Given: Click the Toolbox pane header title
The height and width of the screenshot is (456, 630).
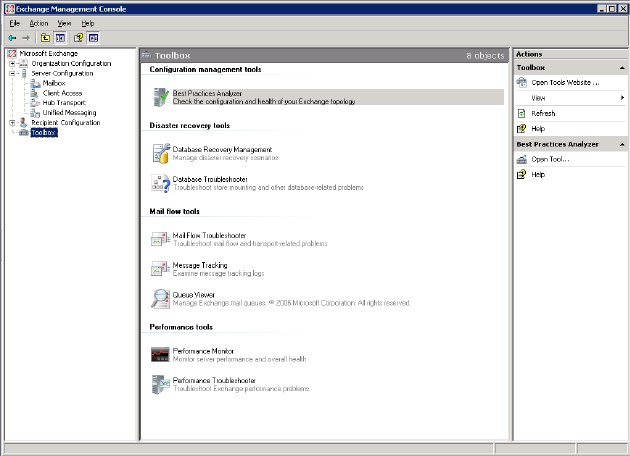Looking at the screenshot, I should click(172, 55).
